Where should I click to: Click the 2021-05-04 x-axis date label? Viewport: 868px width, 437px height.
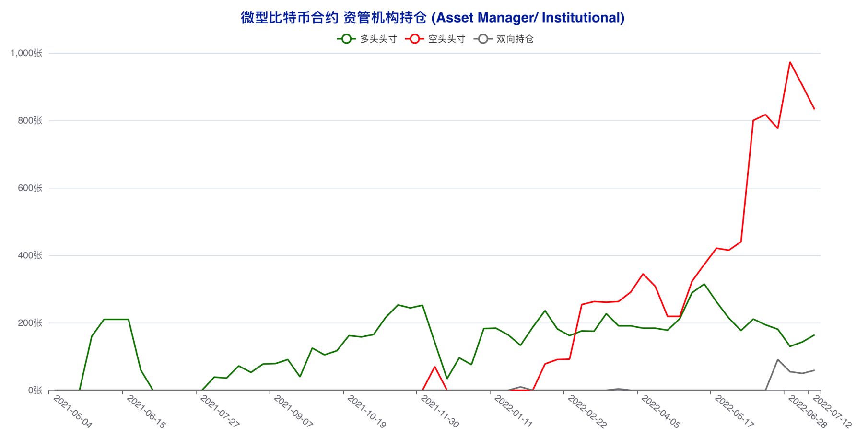(72, 412)
